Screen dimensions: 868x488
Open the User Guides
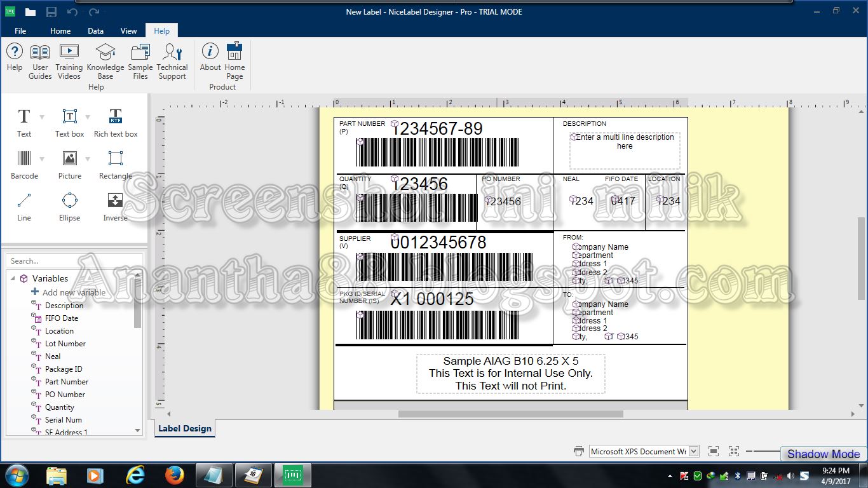pyautogui.click(x=40, y=62)
